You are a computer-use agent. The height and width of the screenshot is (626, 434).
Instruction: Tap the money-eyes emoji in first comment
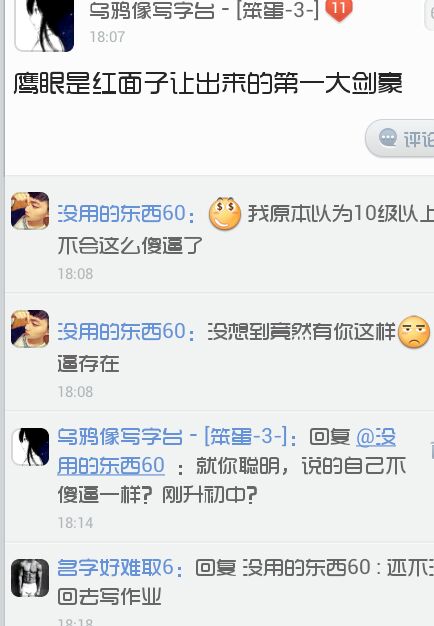(x=225, y=214)
